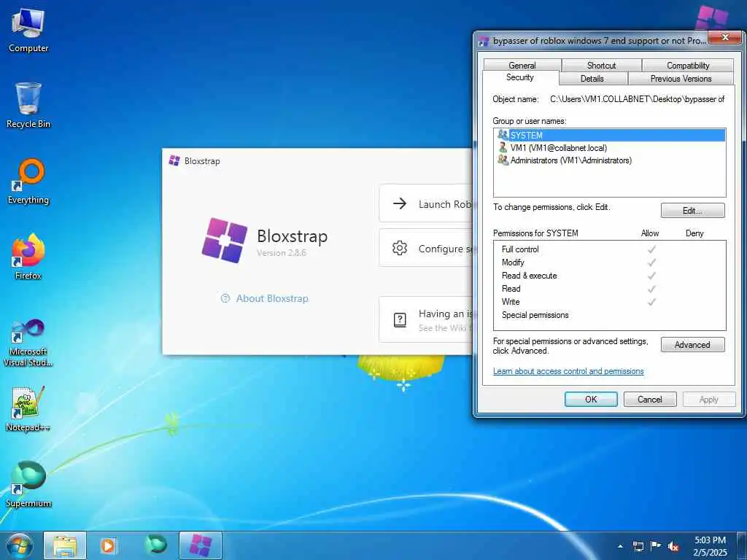The image size is (747, 560).
Task: Click the Bloxstrap logo in window
Action: tap(225, 240)
